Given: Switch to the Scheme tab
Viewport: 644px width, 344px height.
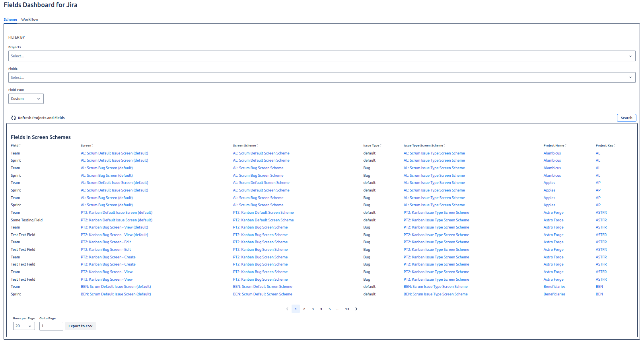Looking at the screenshot, I should click(10, 20).
